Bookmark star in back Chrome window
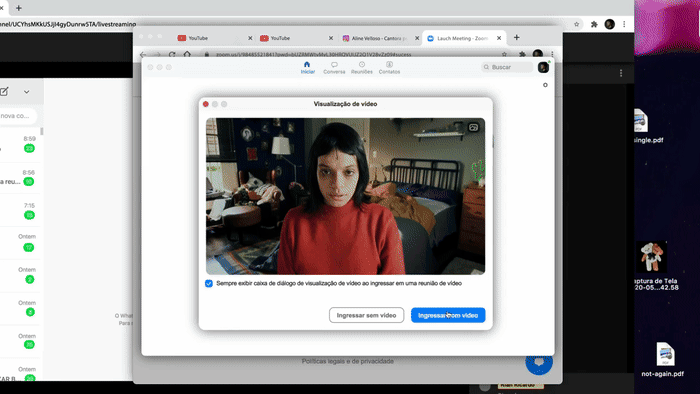The image size is (700, 394). click(x=576, y=24)
